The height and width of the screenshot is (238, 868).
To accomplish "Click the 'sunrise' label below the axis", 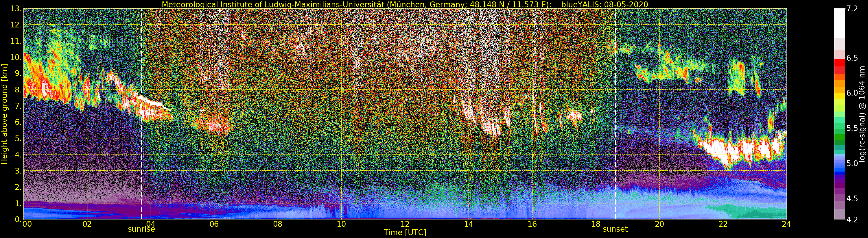I will pos(141,229).
